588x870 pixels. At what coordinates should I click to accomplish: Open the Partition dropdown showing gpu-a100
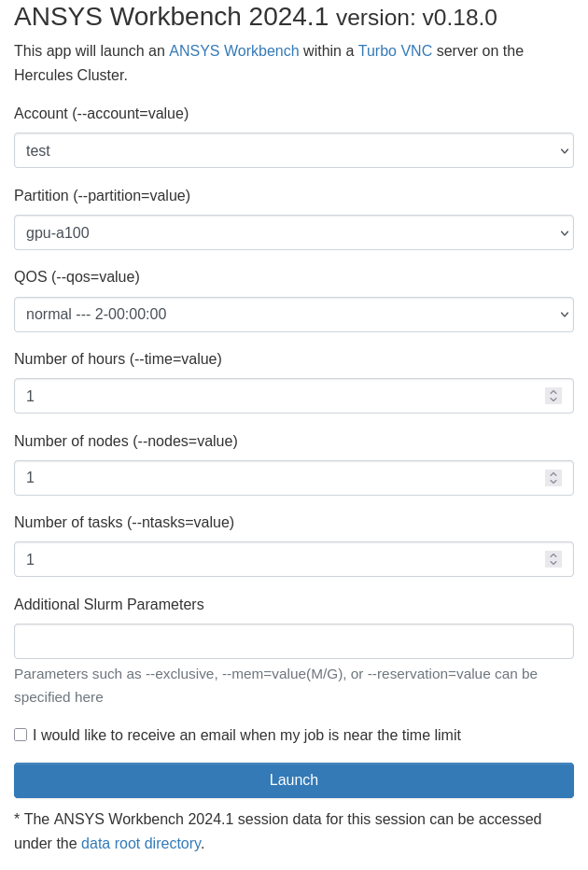294,232
